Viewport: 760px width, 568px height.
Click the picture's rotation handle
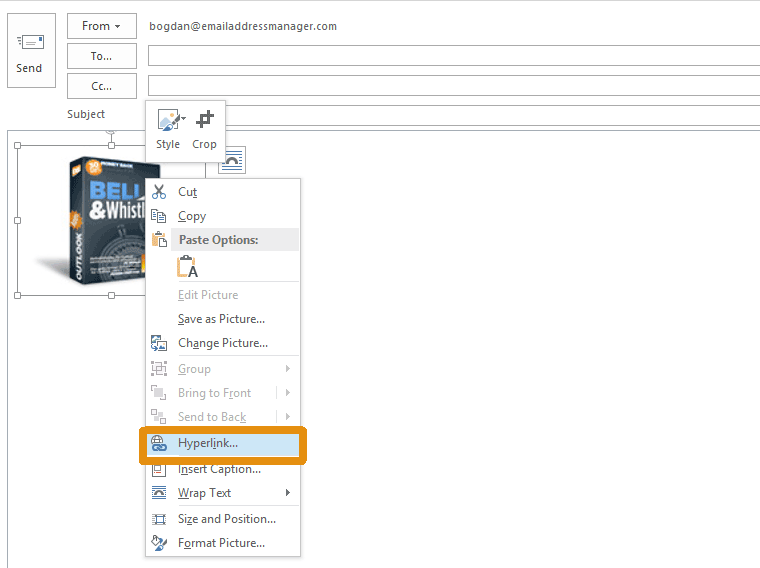(111, 132)
